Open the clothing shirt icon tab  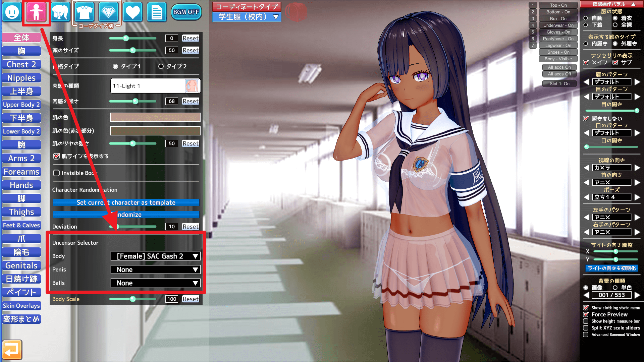tap(84, 12)
